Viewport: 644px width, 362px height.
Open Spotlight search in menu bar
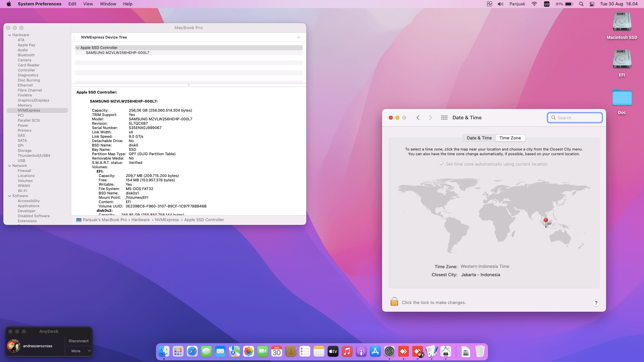581,4
